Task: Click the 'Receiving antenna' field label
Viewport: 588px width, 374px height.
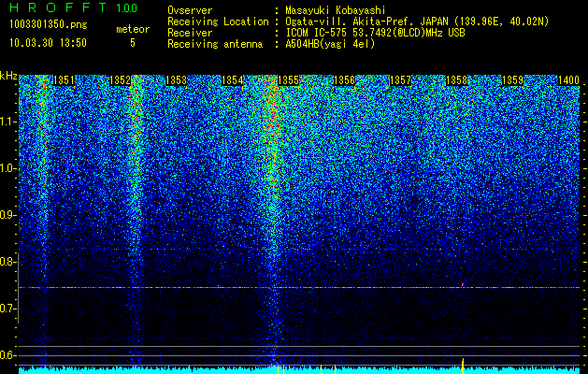Action: 215,44
